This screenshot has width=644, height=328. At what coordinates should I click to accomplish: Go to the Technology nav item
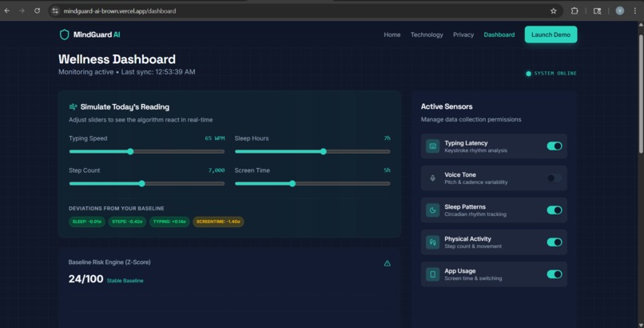point(427,34)
